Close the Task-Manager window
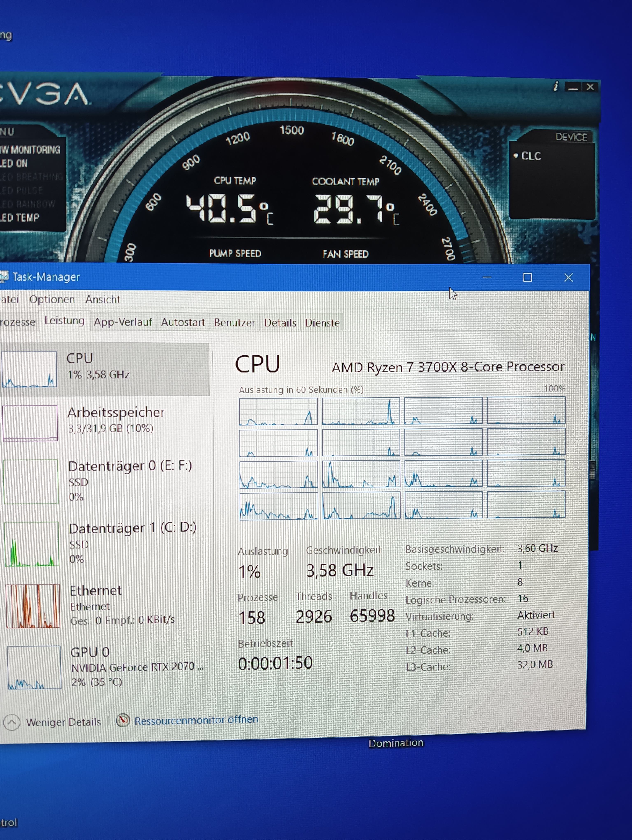632x840 pixels. point(568,278)
